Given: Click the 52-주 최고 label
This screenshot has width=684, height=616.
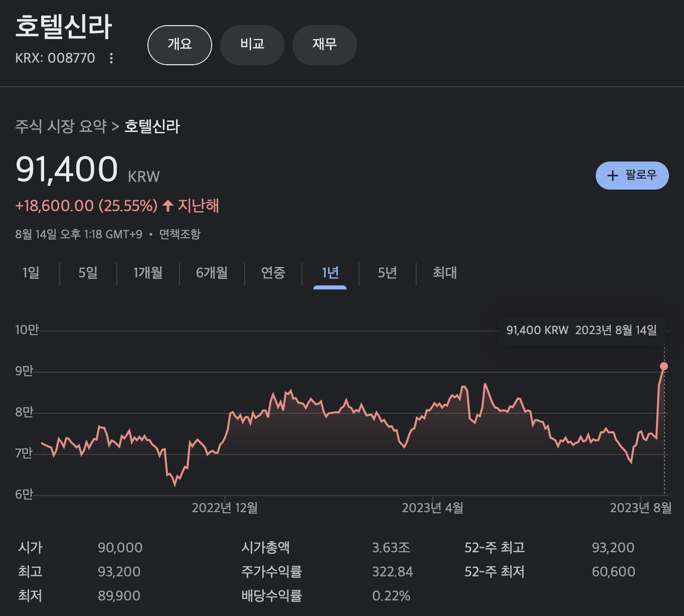Looking at the screenshot, I should [494, 547].
